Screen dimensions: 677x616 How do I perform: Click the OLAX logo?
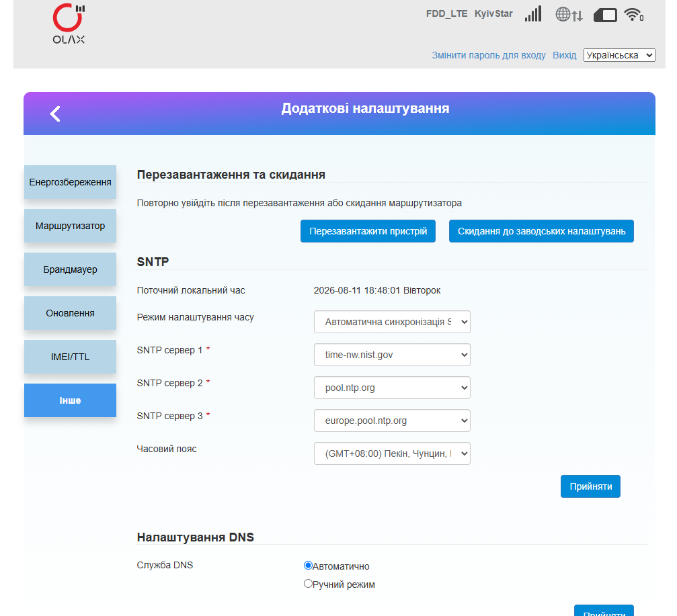tap(69, 24)
